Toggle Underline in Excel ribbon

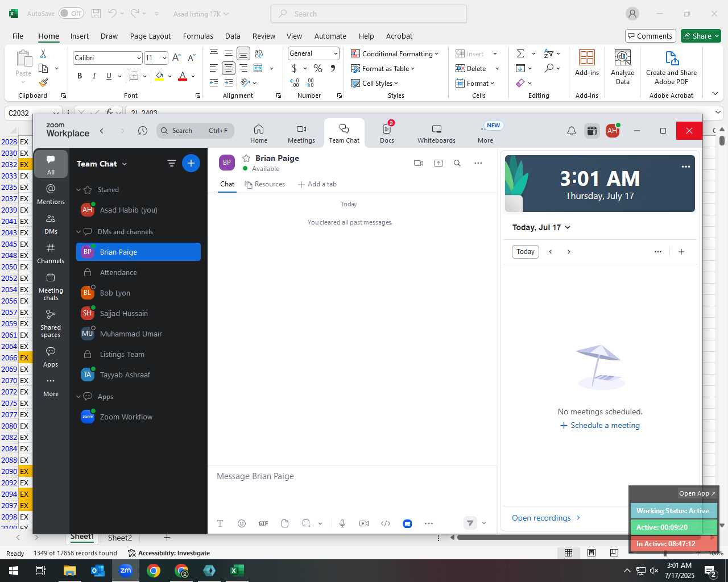point(109,76)
